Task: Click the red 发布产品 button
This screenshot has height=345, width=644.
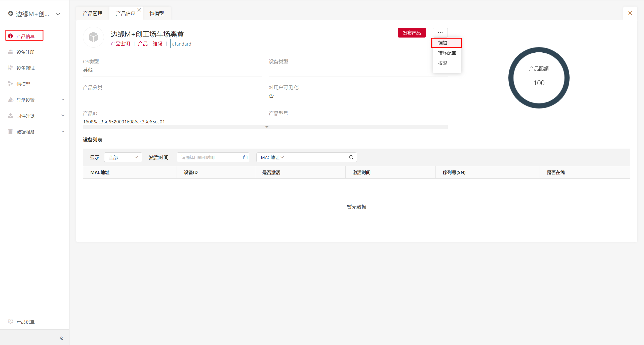Action: (x=412, y=33)
